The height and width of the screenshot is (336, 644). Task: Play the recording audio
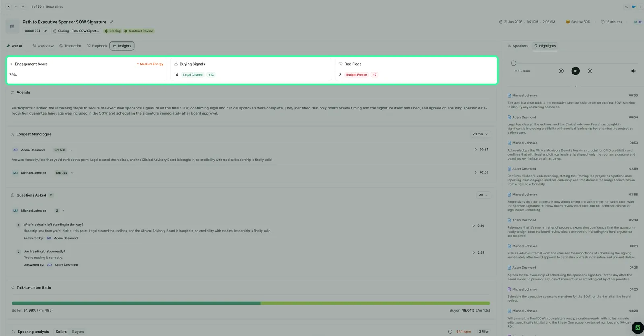(576, 71)
